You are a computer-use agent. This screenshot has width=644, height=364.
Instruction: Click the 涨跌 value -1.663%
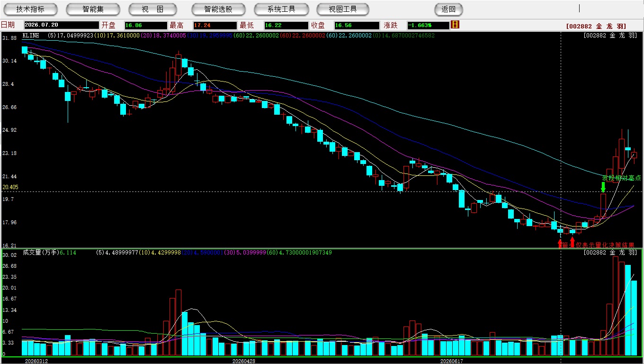click(x=428, y=25)
